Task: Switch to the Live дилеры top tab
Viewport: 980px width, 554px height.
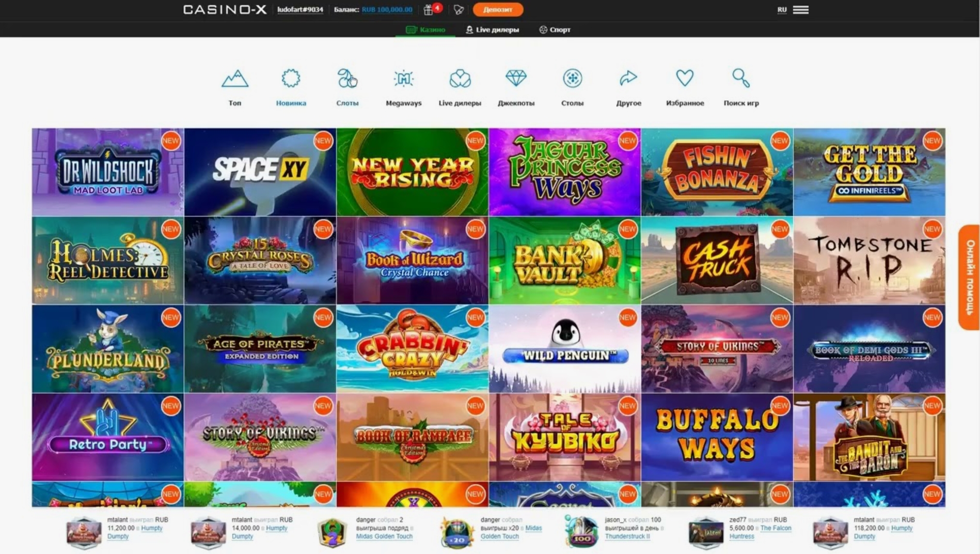Action: (493, 29)
